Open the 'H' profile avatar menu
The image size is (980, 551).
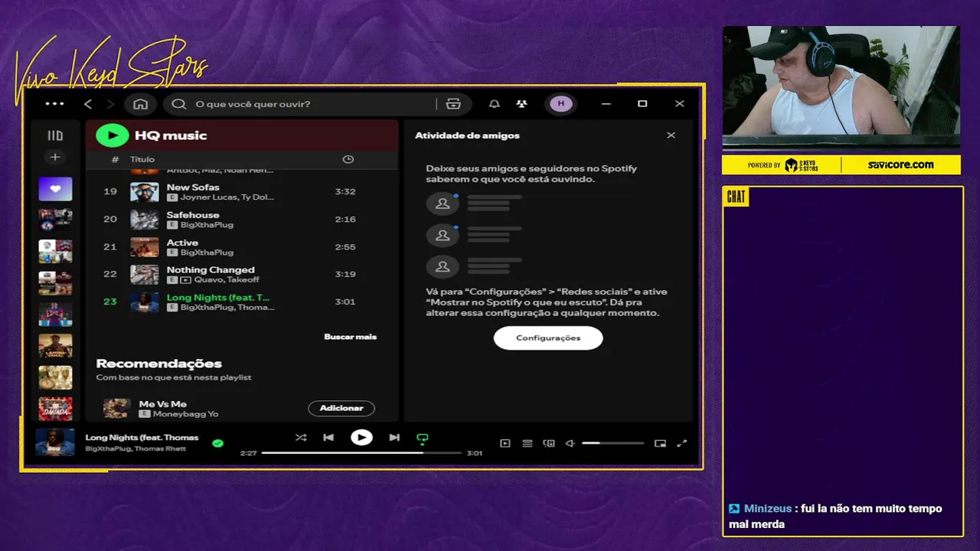(561, 104)
